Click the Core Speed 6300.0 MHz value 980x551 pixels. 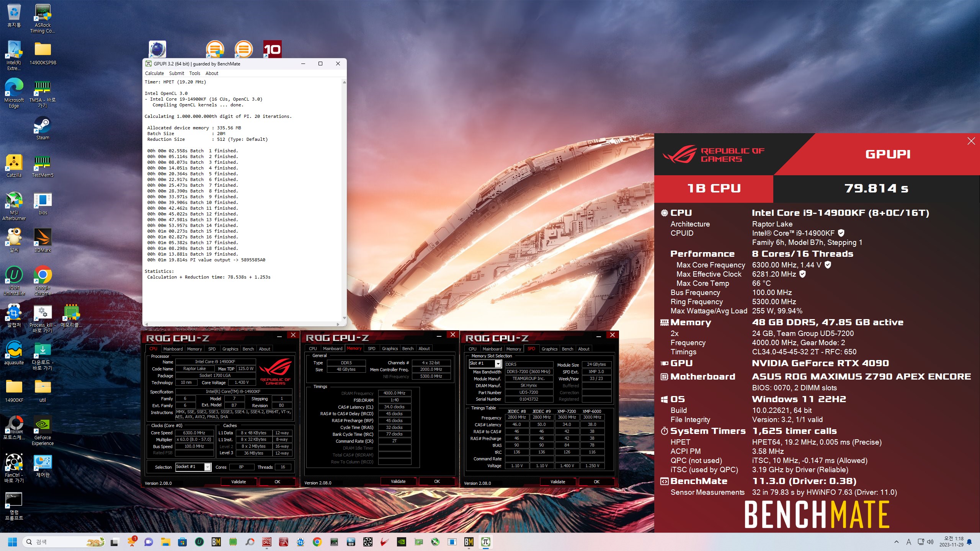(x=194, y=433)
